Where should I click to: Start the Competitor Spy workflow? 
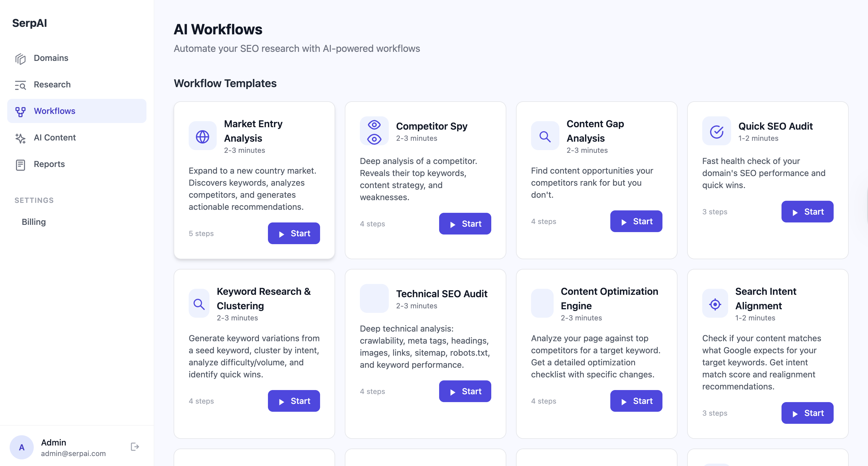465,224
